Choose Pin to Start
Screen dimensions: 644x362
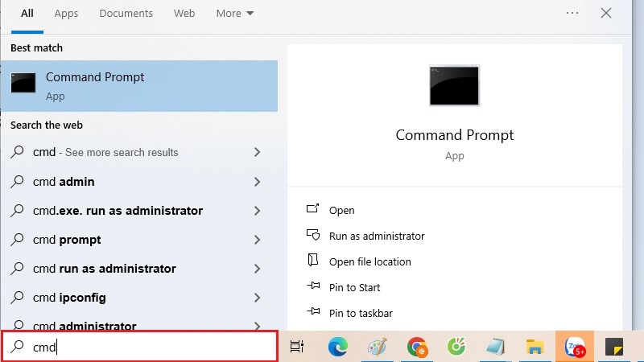[x=354, y=287]
